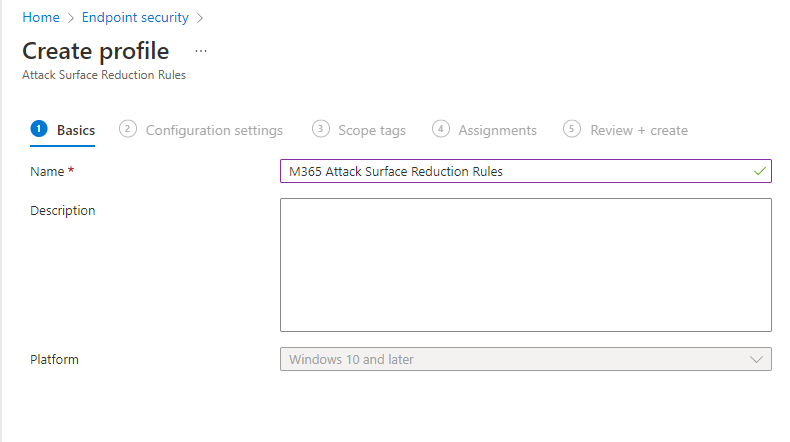Select the step 3 circle icon
This screenshot has height=442, width=790.
coord(320,129)
